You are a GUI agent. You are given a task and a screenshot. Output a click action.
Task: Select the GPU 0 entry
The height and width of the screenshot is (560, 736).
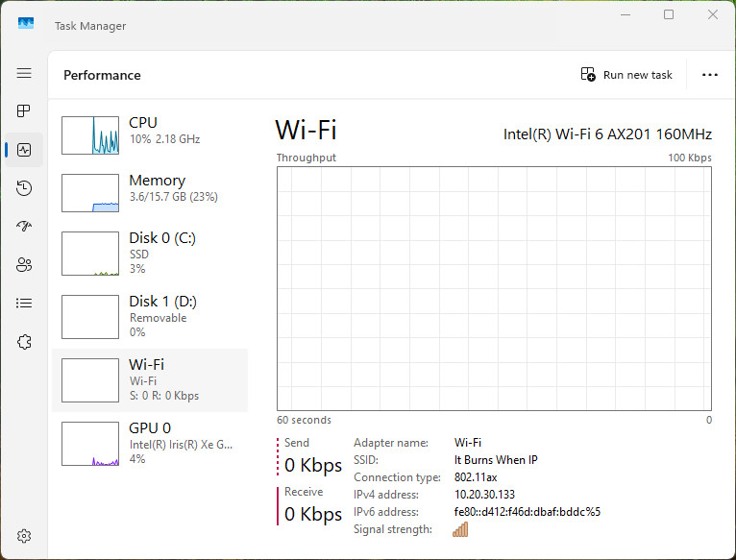coord(150,444)
